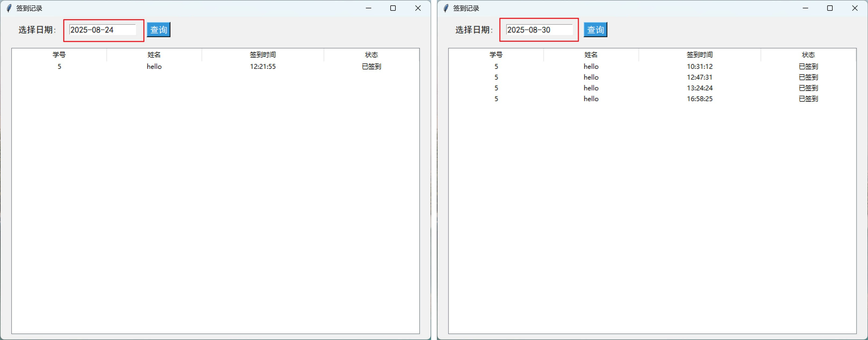Focus the 2025-08-30 date input field

coord(539,30)
